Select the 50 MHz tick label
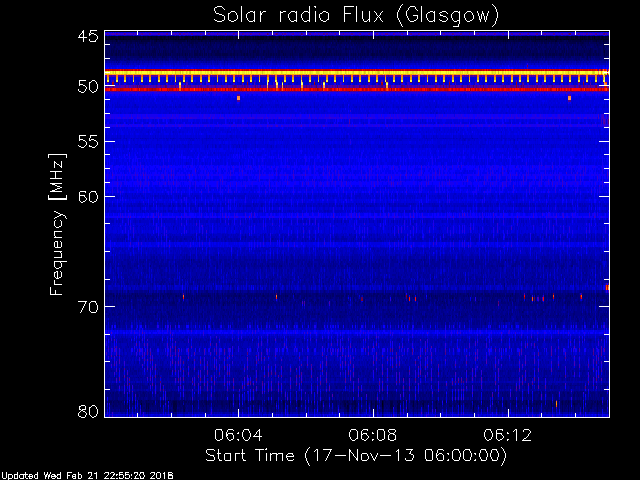This screenshot has height=480, width=640. (x=87, y=87)
